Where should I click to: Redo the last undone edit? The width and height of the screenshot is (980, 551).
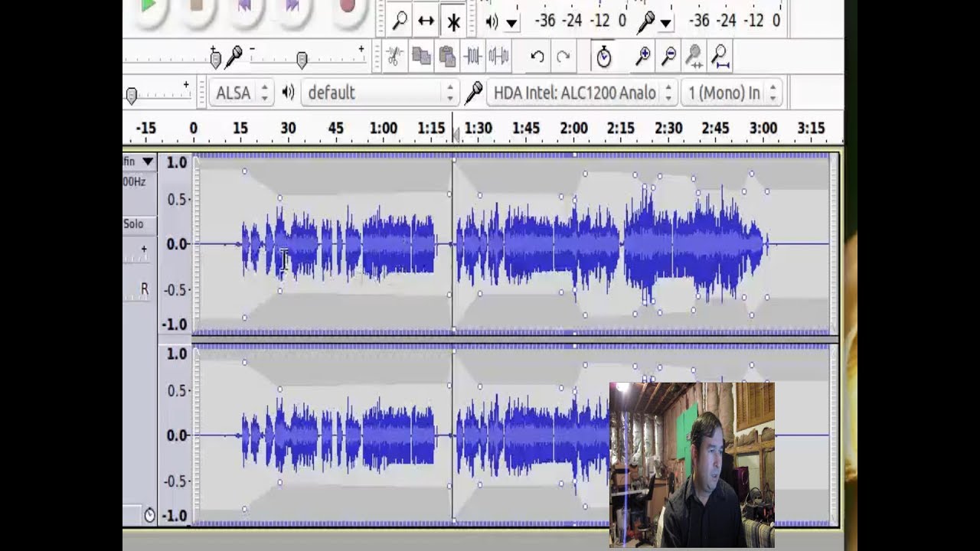point(563,56)
